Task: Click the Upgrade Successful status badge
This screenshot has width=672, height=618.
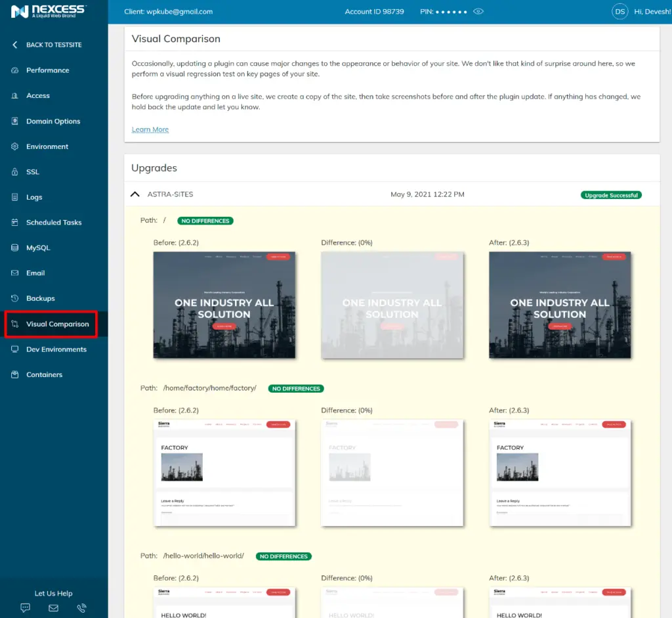Action: [x=611, y=194]
